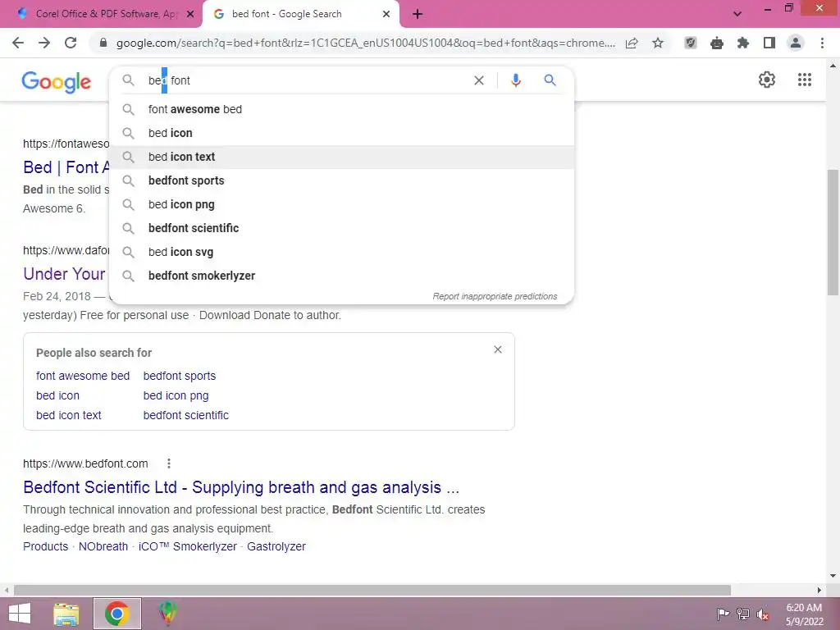Click the scrollbar down arrow
Viewport: 840px width, 630px height.
pos(833,576)
